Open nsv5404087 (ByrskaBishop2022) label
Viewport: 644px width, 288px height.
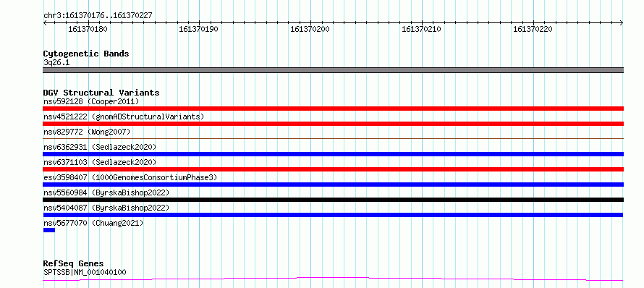pyautogui.click(x=106, y=208)
